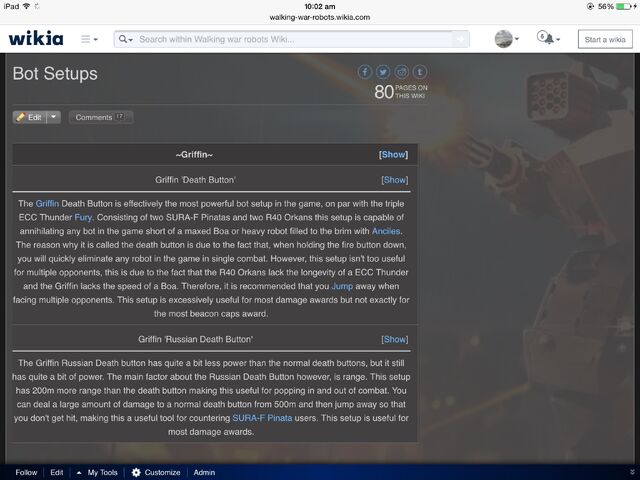This screenshot has height=480, width=640.
Task: Open the SURA-F Pinata link
Action: pyautogui.click(x=262, y=418)
